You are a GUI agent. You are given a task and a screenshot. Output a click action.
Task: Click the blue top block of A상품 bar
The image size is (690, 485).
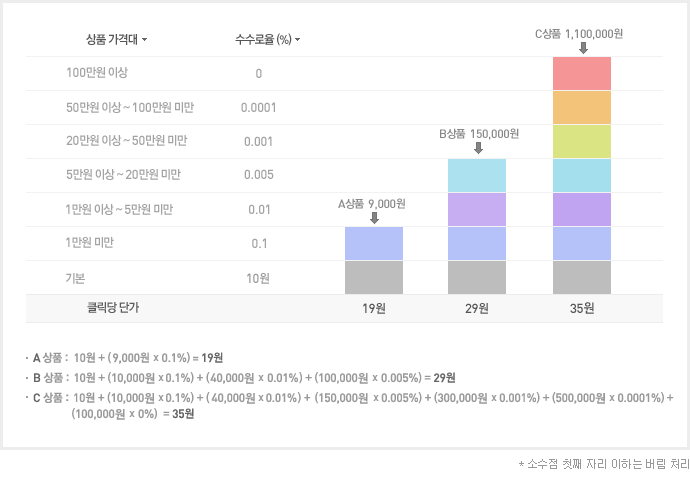pos(374,243)
